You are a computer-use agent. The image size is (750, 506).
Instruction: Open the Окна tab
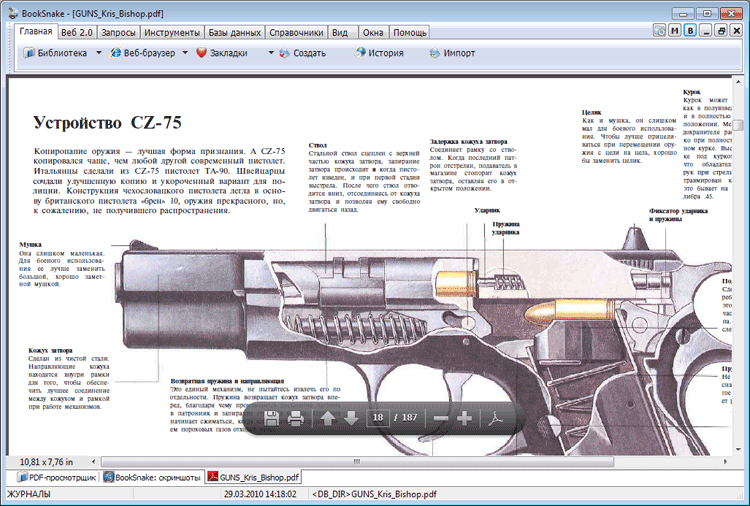(x=373, y=33)
